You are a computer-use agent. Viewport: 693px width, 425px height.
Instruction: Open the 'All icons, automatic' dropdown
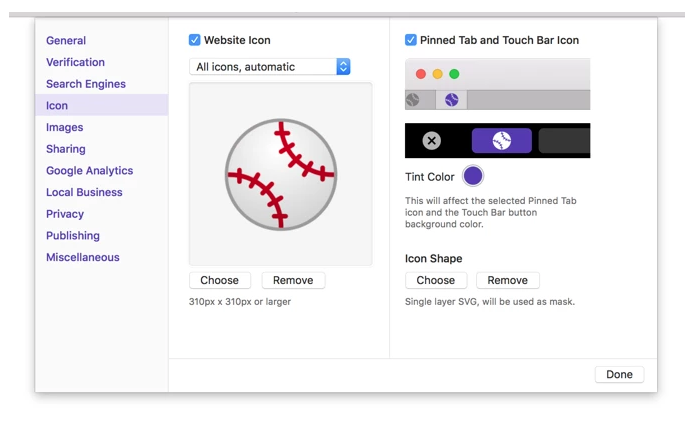(x=270, y=67)
